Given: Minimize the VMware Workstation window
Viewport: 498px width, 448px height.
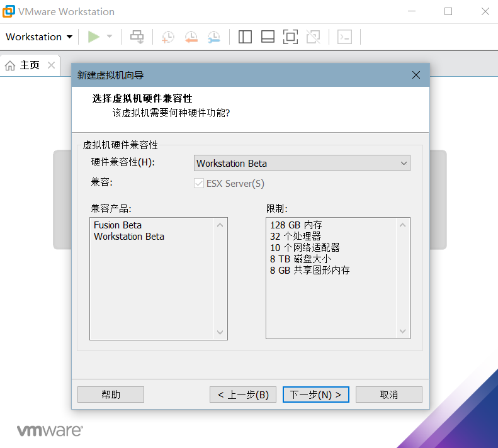Looking at the screenshot, I should (x=412, y=11).
